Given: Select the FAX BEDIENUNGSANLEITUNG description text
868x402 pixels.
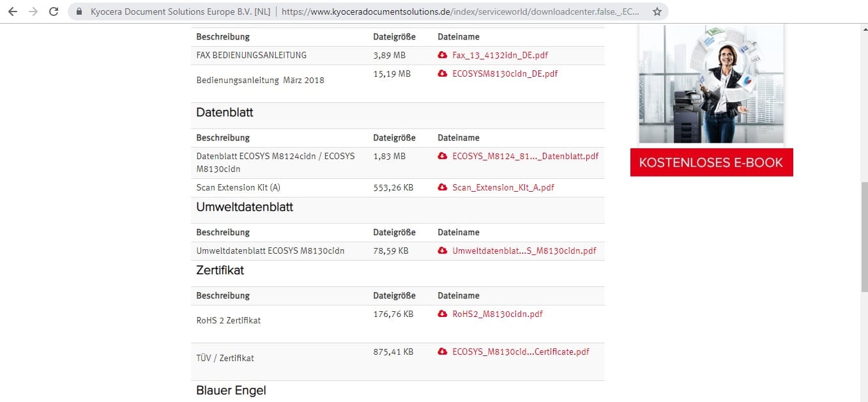Looking at the screenshot, I should pyautogui.click(x=251, y=56).
